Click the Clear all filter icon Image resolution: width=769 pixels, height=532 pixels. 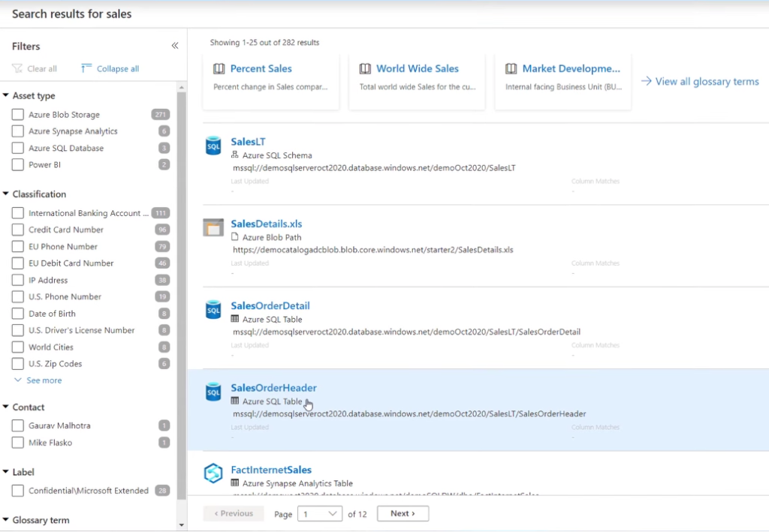[17, 68]
